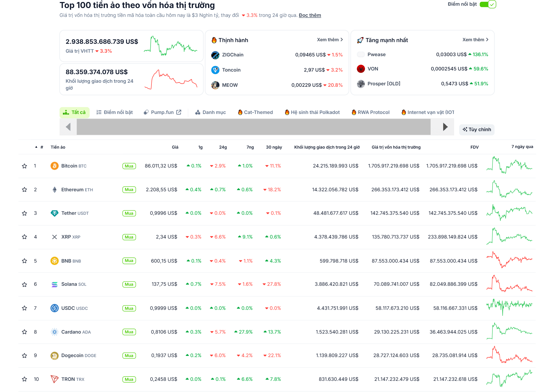Select the Tất cả tab
Image resolution: width=550 pixels, height=392 pixels.
[x=74, y=112]
